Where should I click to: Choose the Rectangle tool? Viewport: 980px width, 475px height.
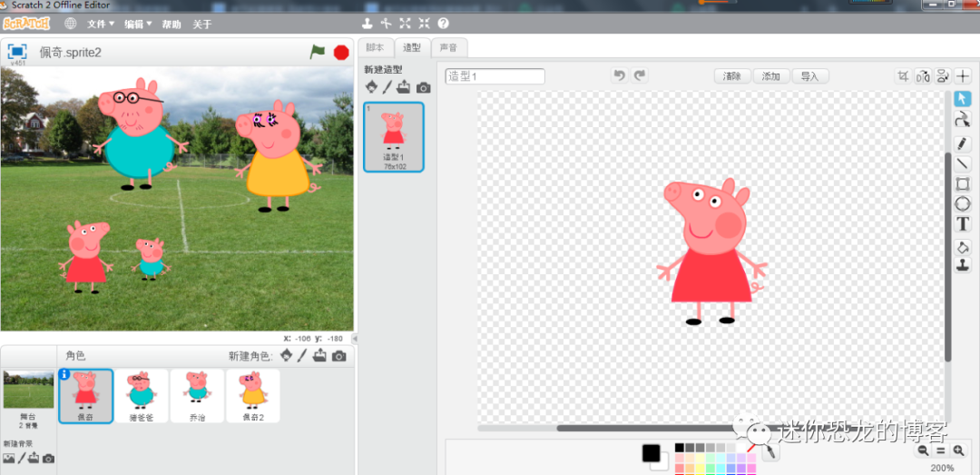click(x=963, y=184)
